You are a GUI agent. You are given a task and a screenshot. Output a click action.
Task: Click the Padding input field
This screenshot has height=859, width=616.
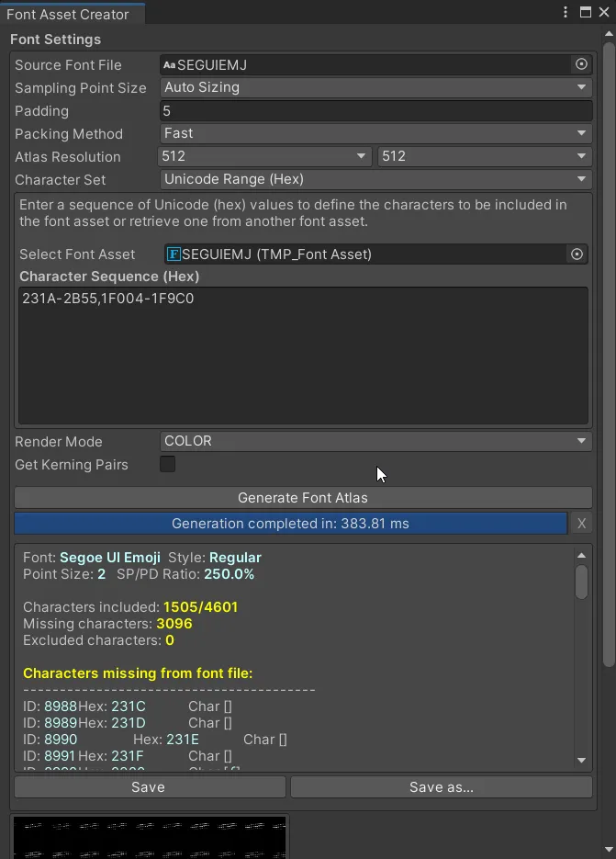(x=375, y=110)
